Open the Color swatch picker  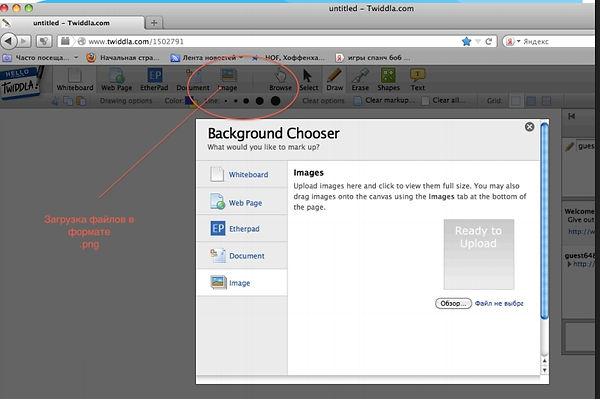pos(191,101)
